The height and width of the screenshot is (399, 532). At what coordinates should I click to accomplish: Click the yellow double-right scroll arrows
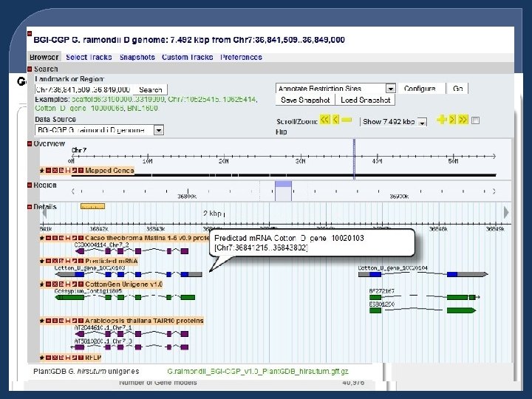[463, 120]
